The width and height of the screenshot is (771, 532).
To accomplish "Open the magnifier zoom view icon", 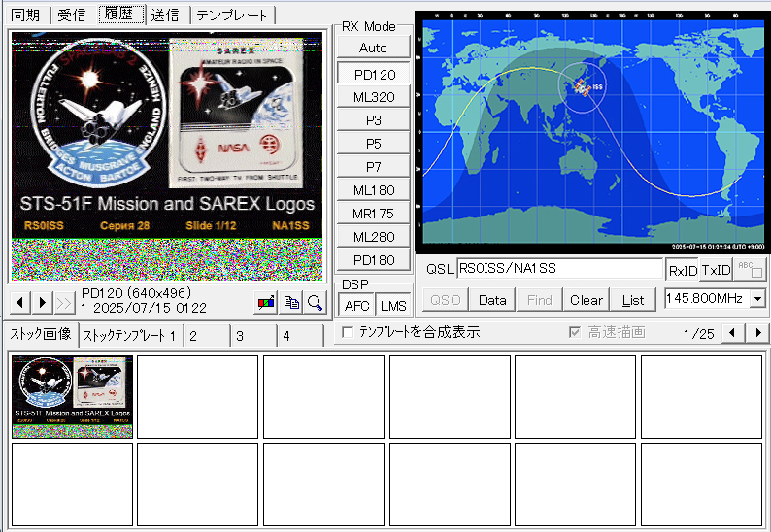I will coord(315,302).
